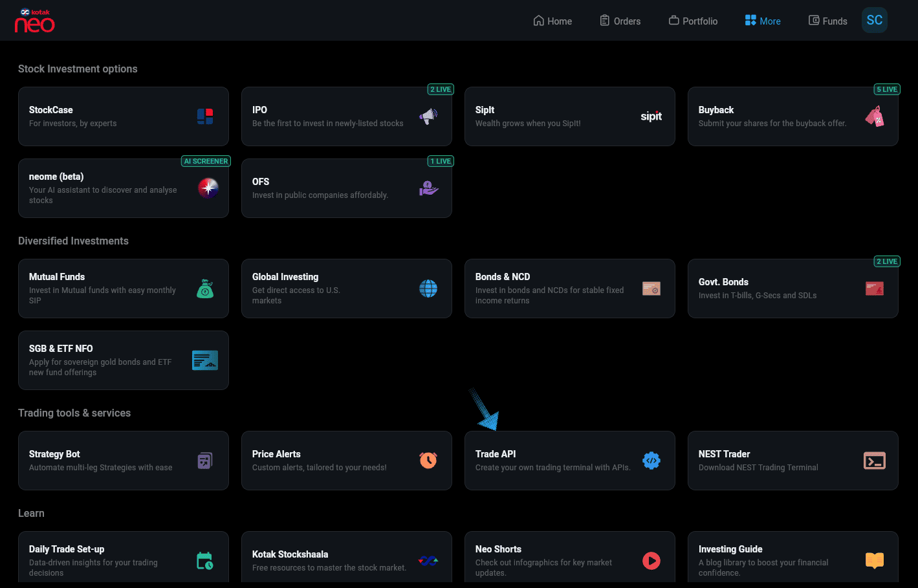Open the Govt. Bonds card
The width and height of the screenshot is (918, 588).
[792, 289]
